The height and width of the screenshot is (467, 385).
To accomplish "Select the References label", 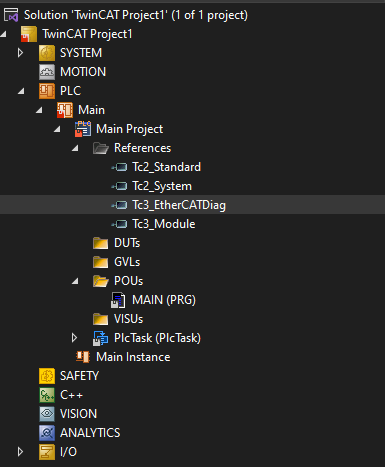I will (x=143, y=148).
